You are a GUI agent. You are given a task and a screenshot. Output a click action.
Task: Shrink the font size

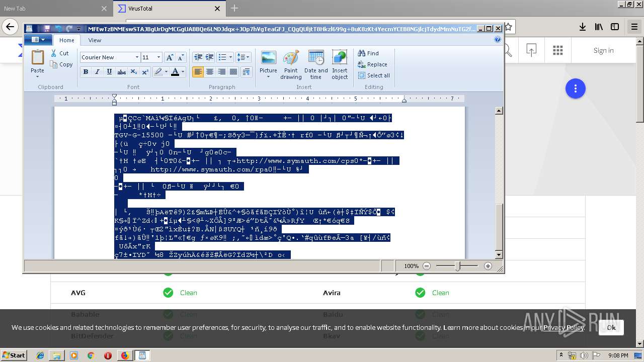[x=181, y=57]
